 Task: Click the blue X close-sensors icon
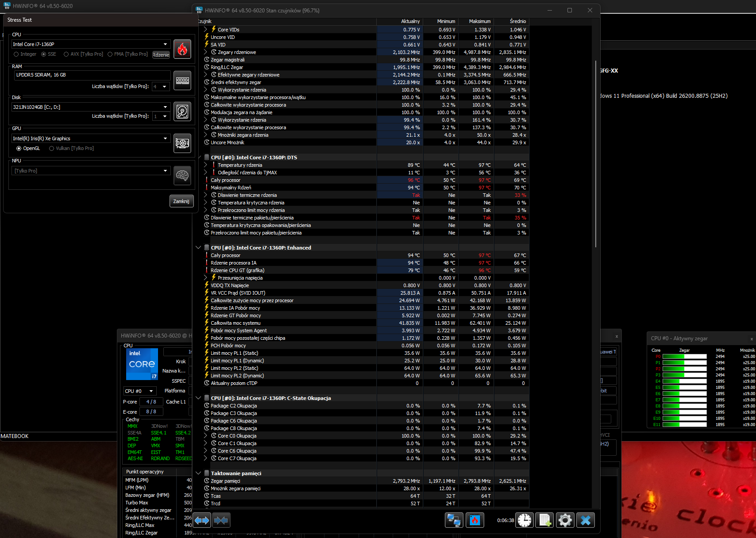(586, 520)
